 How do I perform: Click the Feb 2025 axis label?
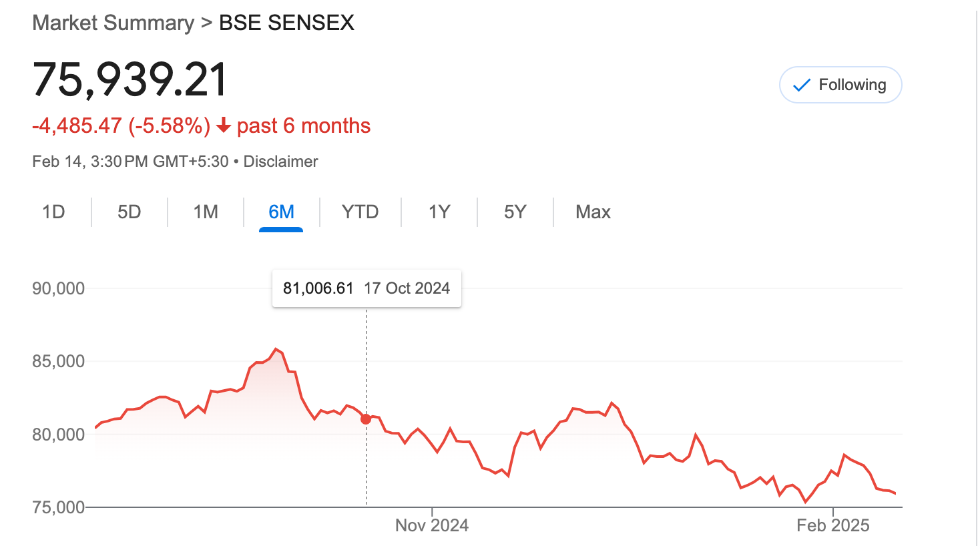tap(833, 525)
